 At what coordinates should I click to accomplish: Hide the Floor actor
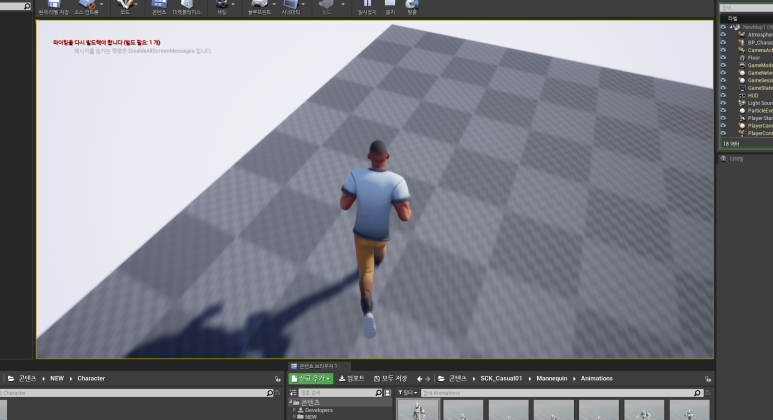point(723,58)
